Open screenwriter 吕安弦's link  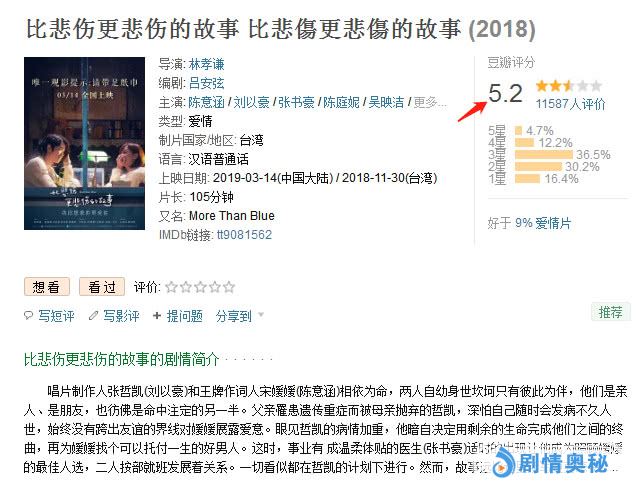point(206,83)
